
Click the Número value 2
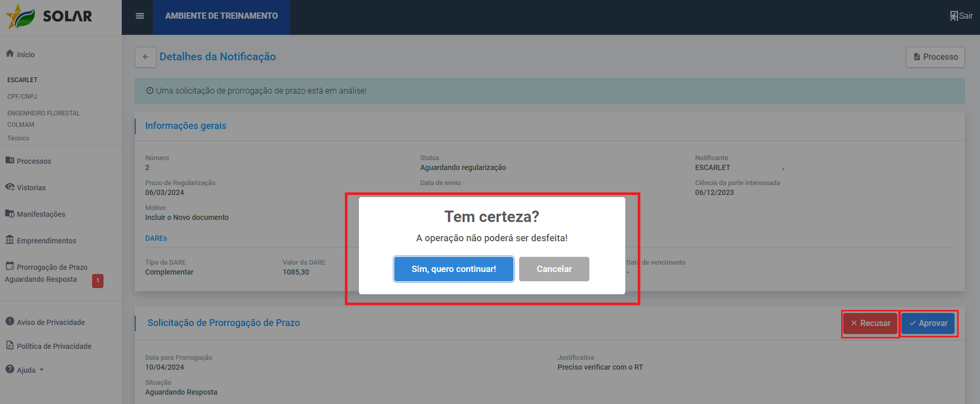pyautogui.click(x=147, y=167)
